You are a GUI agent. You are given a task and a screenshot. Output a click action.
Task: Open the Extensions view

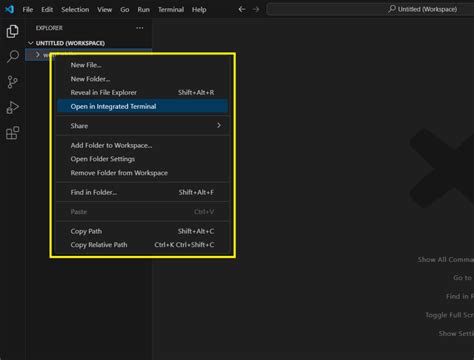tap(13, 133)
